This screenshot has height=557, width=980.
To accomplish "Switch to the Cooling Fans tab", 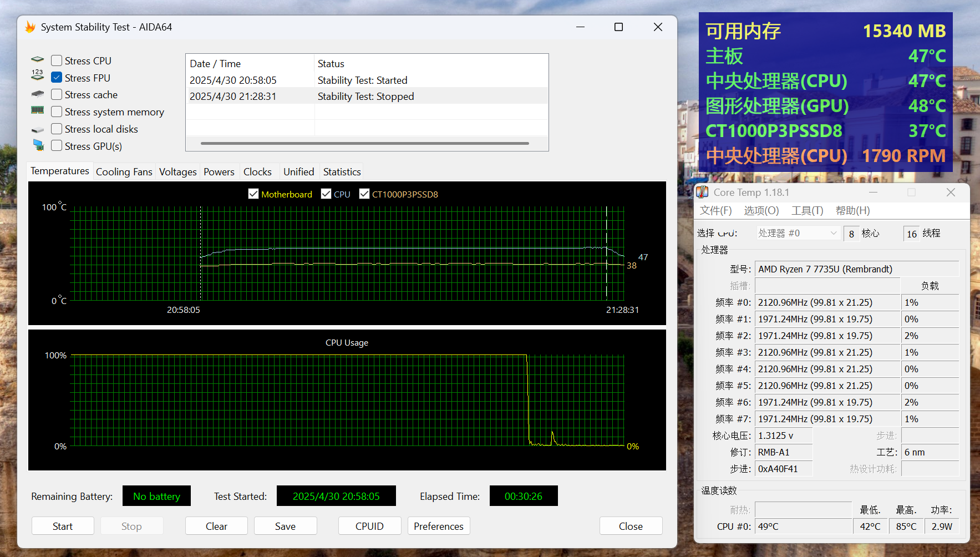I will (x=124, y=172).
